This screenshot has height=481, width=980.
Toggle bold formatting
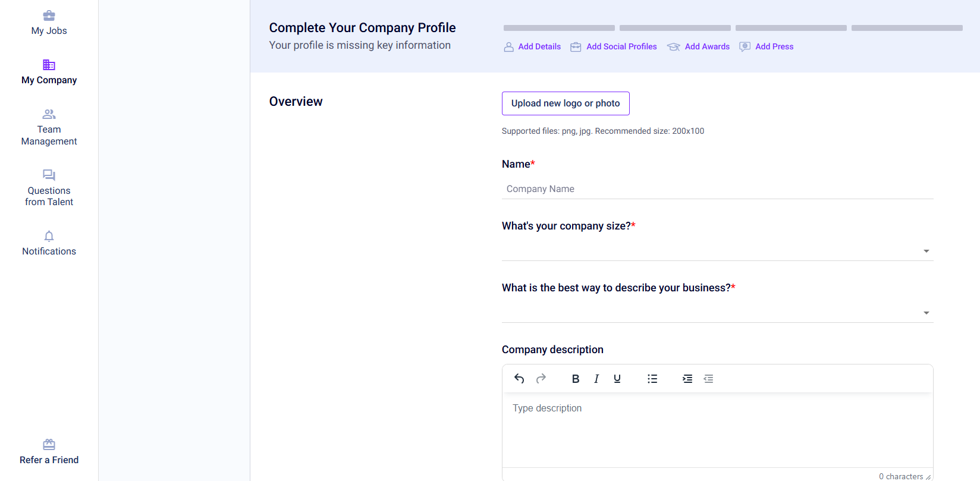pyautogui.click(x=576, y=379)
